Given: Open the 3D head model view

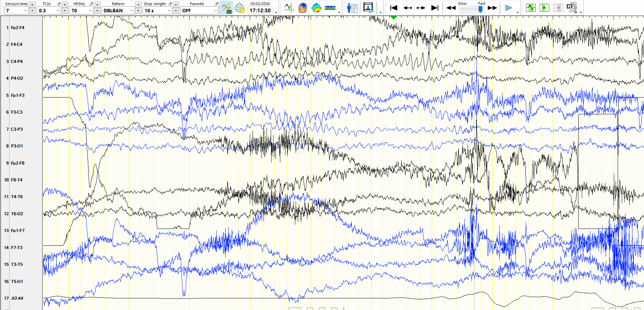Looking at the screenshot, I should click(x=303, y=8).
